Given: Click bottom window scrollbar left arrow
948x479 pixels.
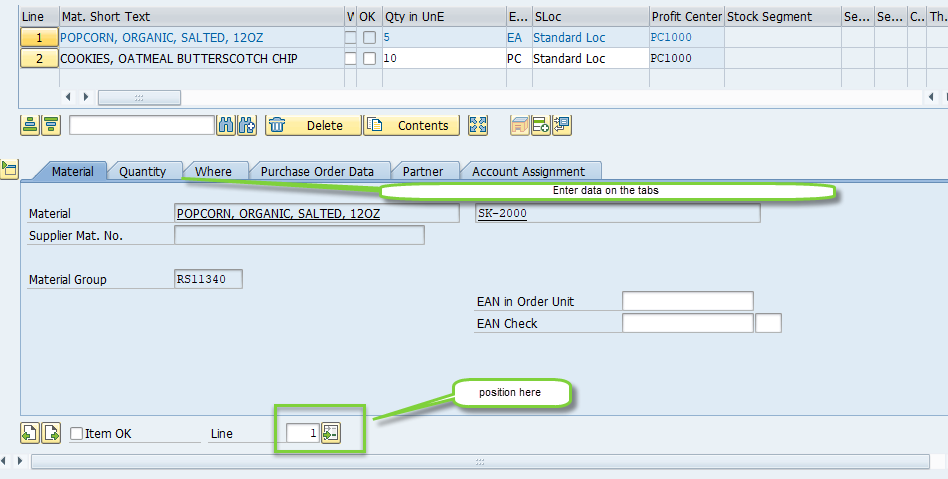Looking at the screenshot, I should pyautogui.click(x=3, y=461).
